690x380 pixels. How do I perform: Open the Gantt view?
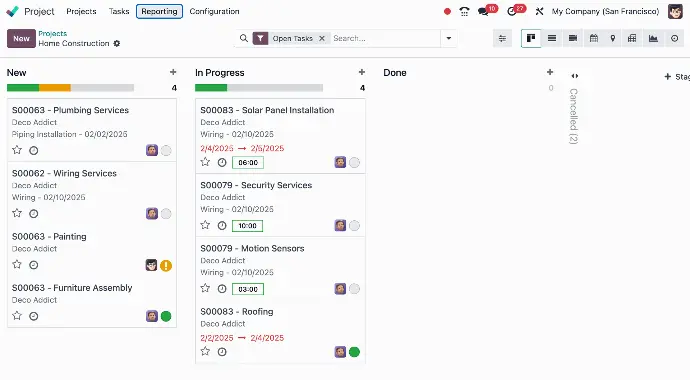[573, 38]
